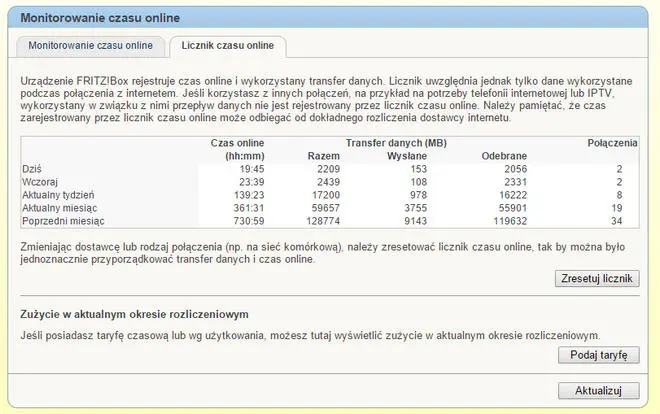Click the Transfer danych (MB) header
This screenshot has width=660, height=414.
[396, 143]
